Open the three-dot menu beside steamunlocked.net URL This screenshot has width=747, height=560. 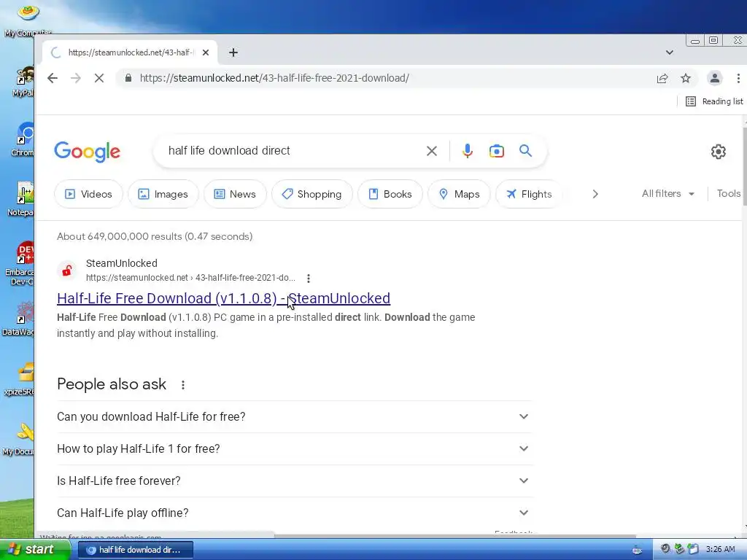(x=309, y=278)
